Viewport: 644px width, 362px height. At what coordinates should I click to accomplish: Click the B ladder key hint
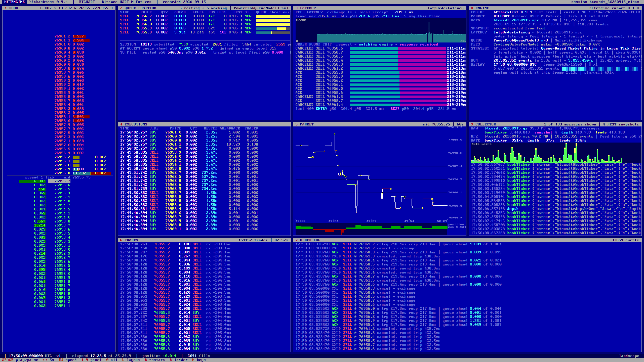click(178, 360)
